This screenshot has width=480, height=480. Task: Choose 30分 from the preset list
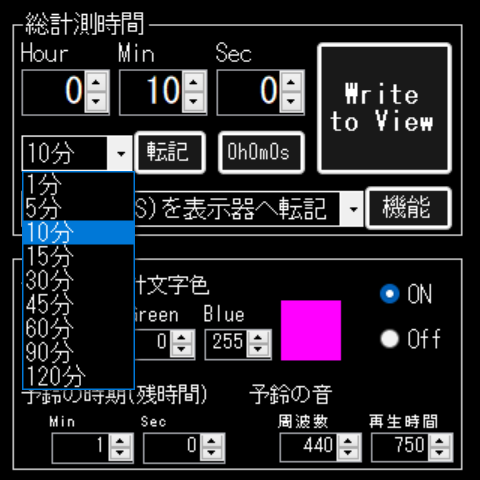point(78,280)
